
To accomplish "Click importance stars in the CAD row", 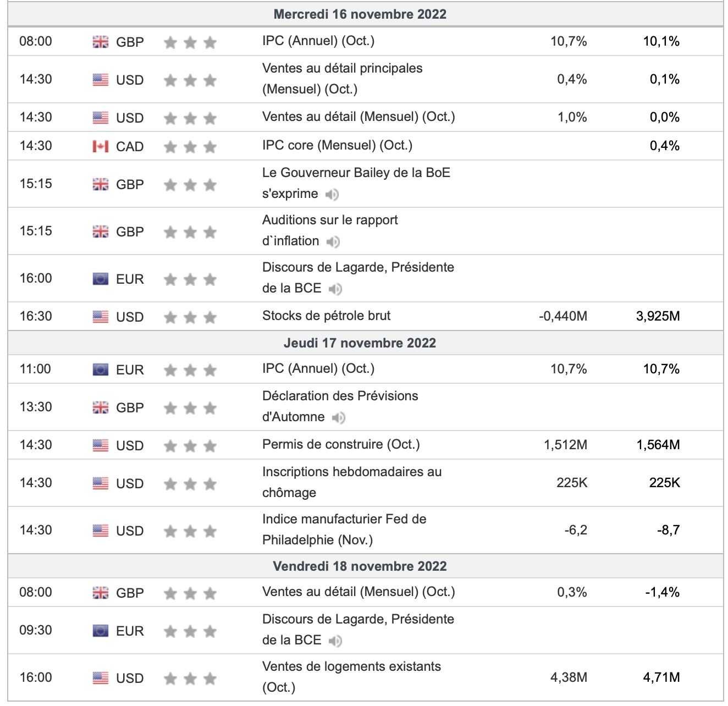I will (x=190, y=147).
